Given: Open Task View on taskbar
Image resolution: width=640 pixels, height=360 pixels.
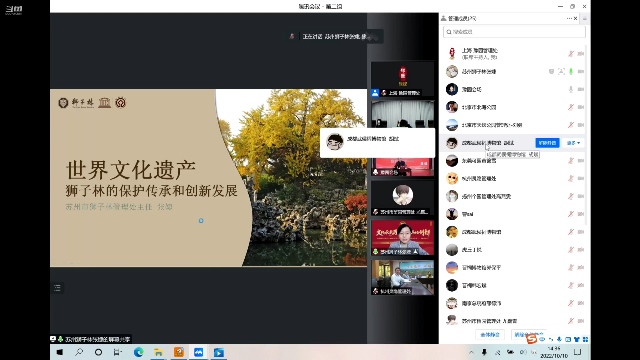Looking at the screenshot, I should (118, 352).
